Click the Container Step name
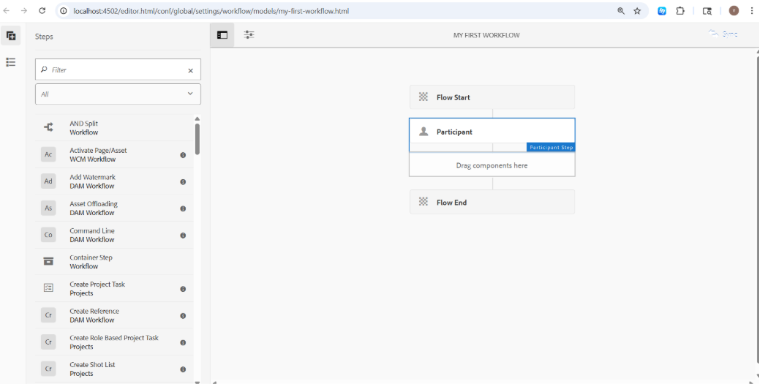This screenshot has width=759, height=384. [x=91, y=258]
